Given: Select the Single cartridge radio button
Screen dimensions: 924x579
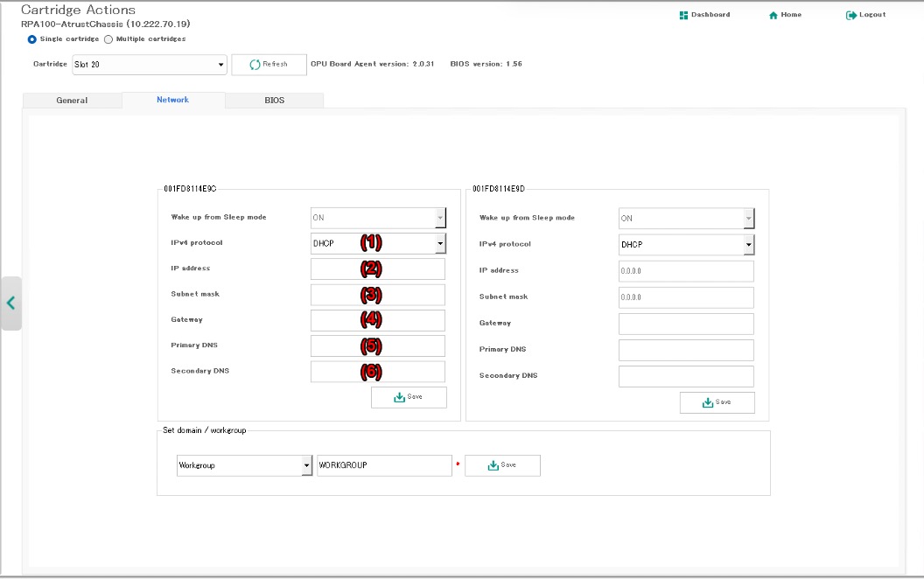Looking at the screenshot, I should [32, 39].
